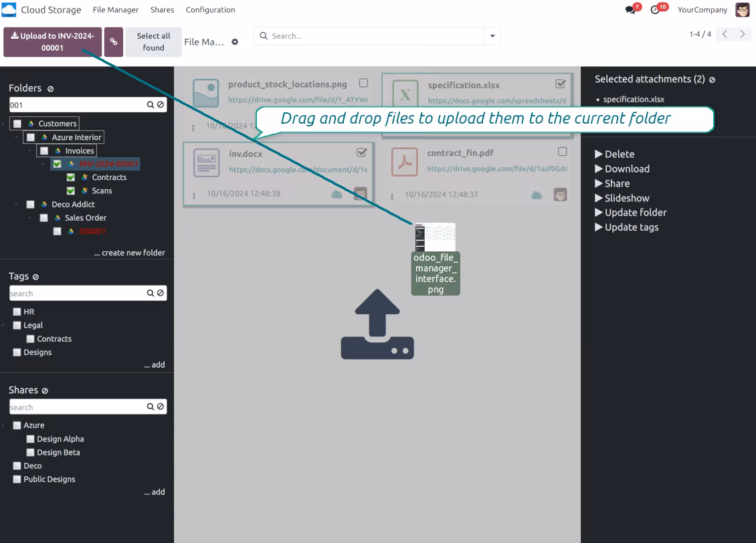This screenshot has width=756, height=543.
Task: Click the user avatar at top right
Action: pyautogui.click(x=743, y=9)
